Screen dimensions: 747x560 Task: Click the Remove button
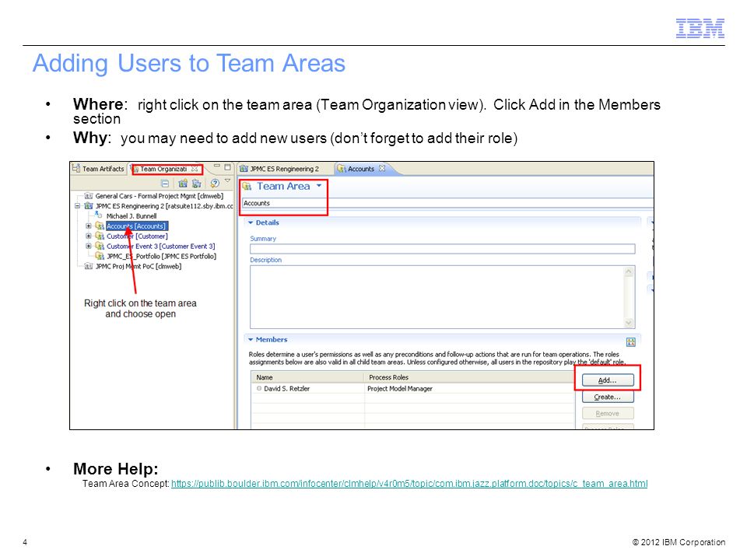click(608, 413)
